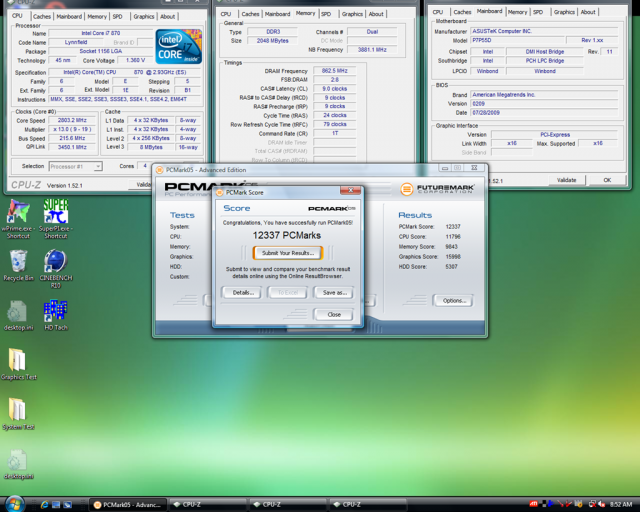Switch to CPU tab in middle CPU-Z

point(226,14)
